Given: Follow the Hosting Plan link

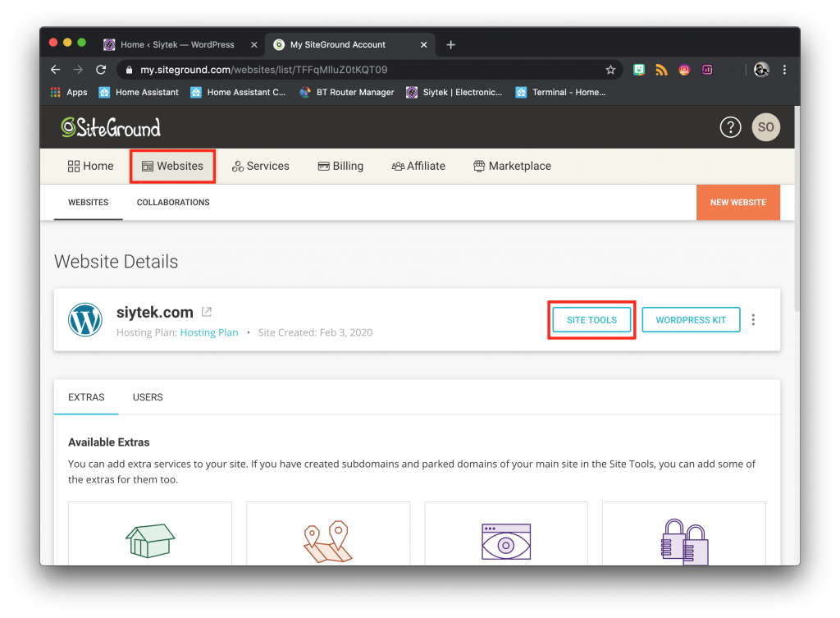Looking at the screenshot, I should coord(209,333).
